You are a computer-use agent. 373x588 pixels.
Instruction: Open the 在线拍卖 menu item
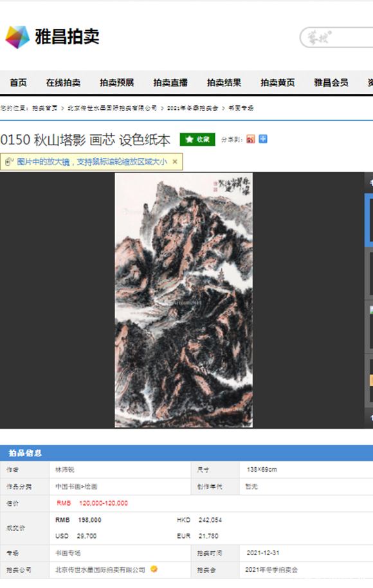(63, 82)
